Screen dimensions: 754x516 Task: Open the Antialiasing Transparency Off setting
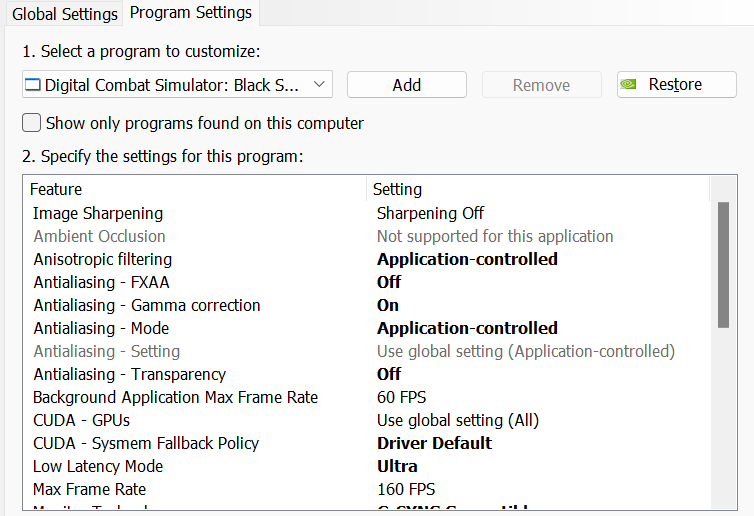pos(389,374)
